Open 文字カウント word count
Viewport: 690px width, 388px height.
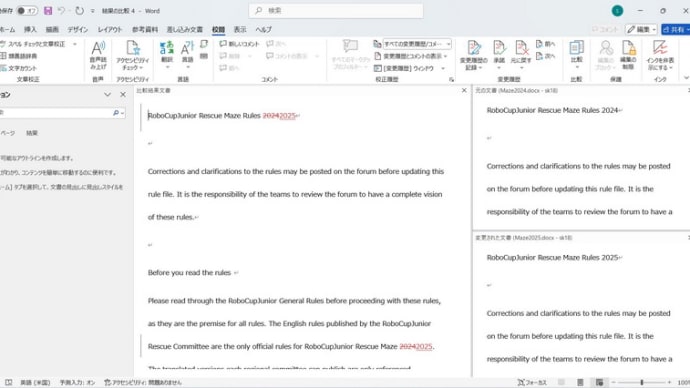point(19,68)
